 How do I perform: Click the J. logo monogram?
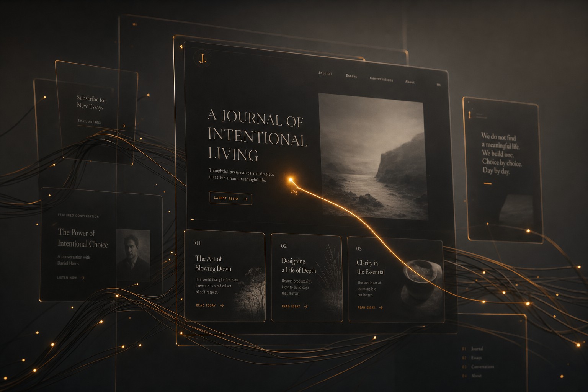point(203,59)
